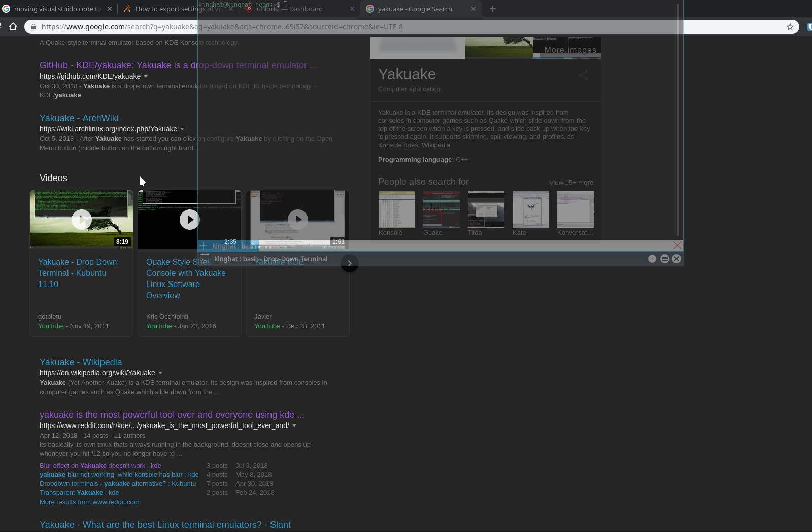Viewport: 812px width, 532px height.
Task: Expand options arrow beside reddit.com URL
Action: [294, 425]
